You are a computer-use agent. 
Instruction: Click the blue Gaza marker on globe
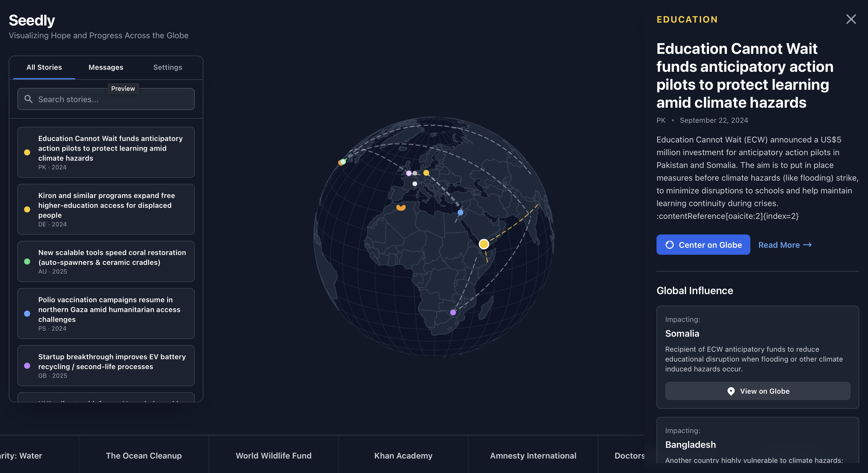(460, 212)
